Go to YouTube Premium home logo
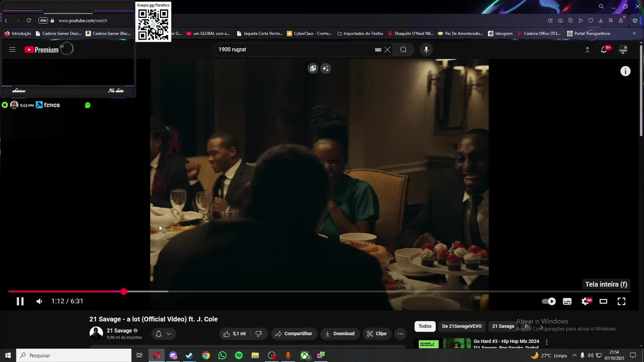The height and width of the screenshot is (362, 644). tap(42, 50)
